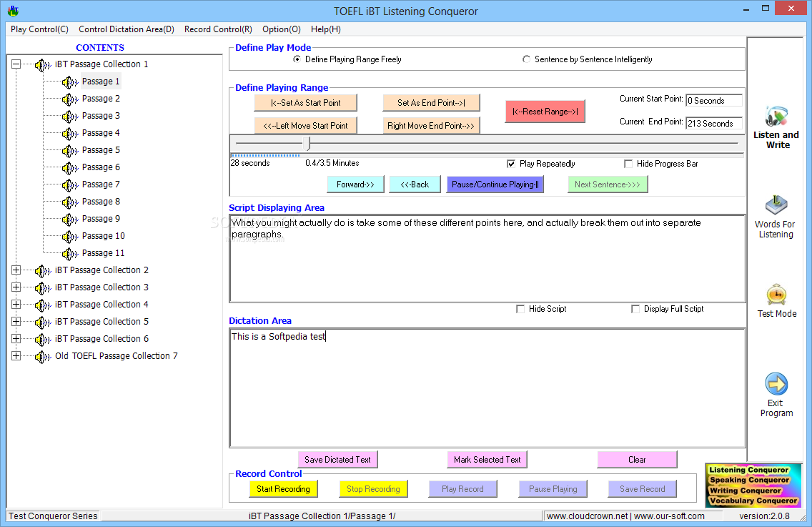Click the yellow Start Recording button
Image resolution: width=812 pixels, height=527 pixels.
(x=283, y=489)
